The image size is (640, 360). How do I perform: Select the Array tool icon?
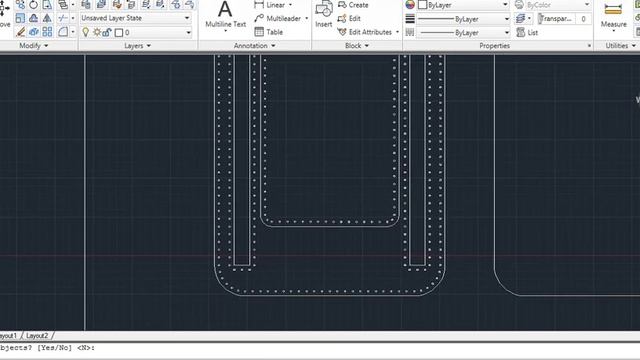[47, 32]
